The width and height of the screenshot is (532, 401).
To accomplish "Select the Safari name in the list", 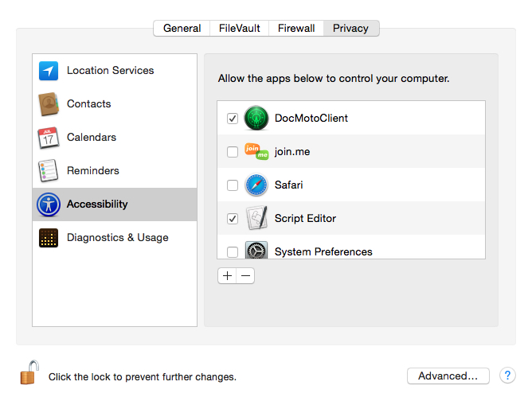I will (x=289, y=185).
